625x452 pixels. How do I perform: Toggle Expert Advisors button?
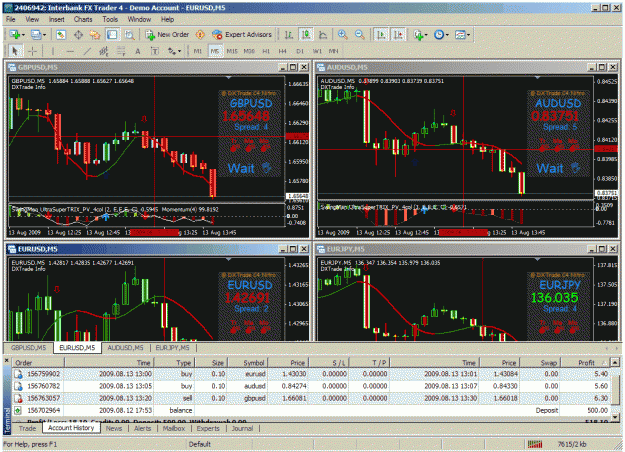[x=242, y=35]
